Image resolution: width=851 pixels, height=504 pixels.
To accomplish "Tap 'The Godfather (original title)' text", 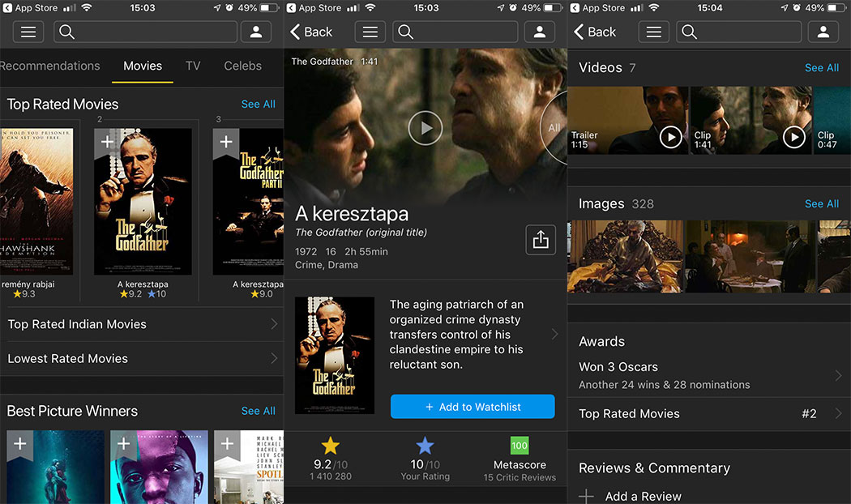I will [361, 233].
